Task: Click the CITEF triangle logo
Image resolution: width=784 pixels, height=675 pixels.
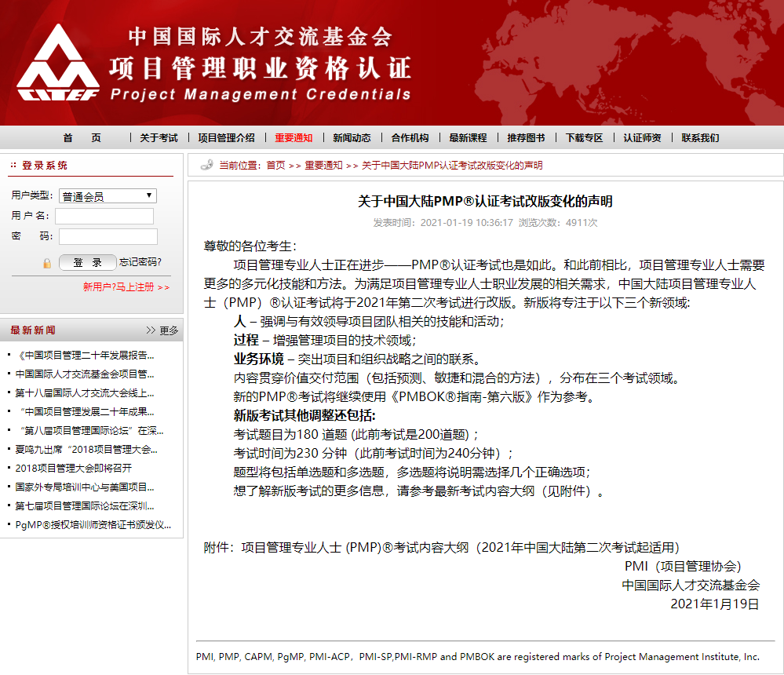Action: click(58, 63)
